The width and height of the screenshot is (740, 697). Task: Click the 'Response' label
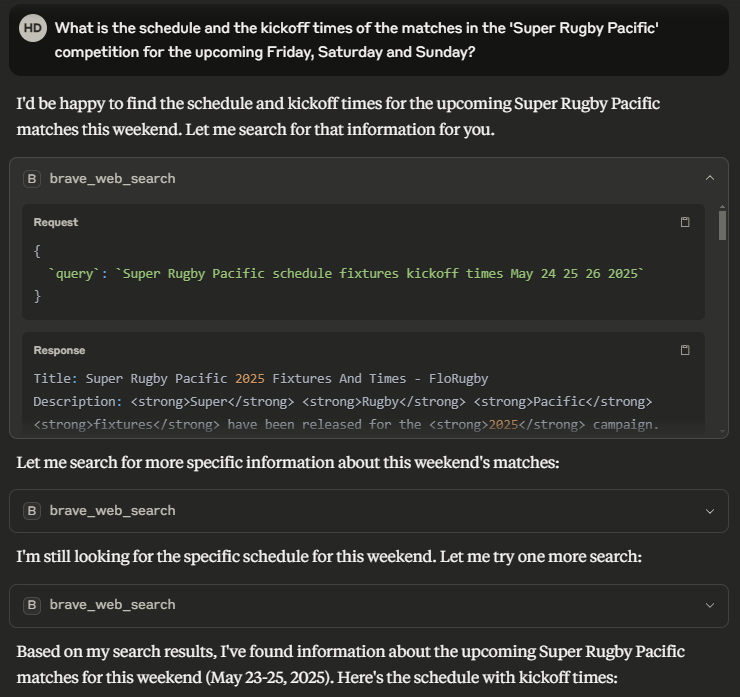click(59, 350)
